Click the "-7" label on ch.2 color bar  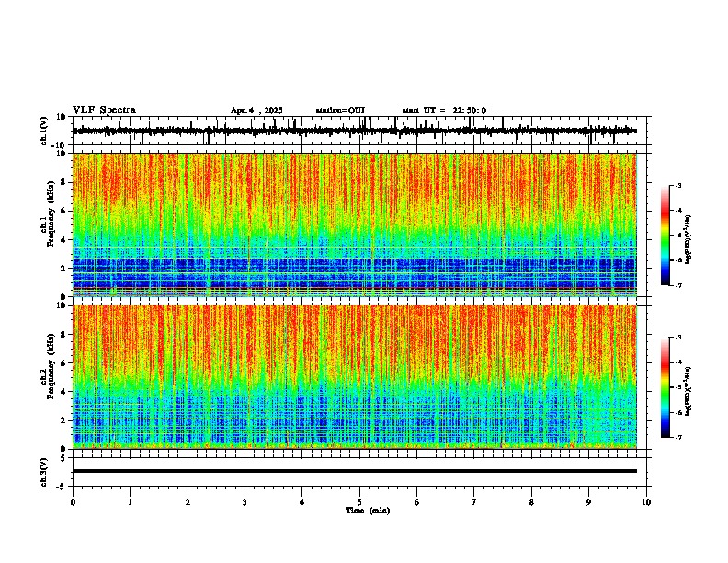(678, 437)
